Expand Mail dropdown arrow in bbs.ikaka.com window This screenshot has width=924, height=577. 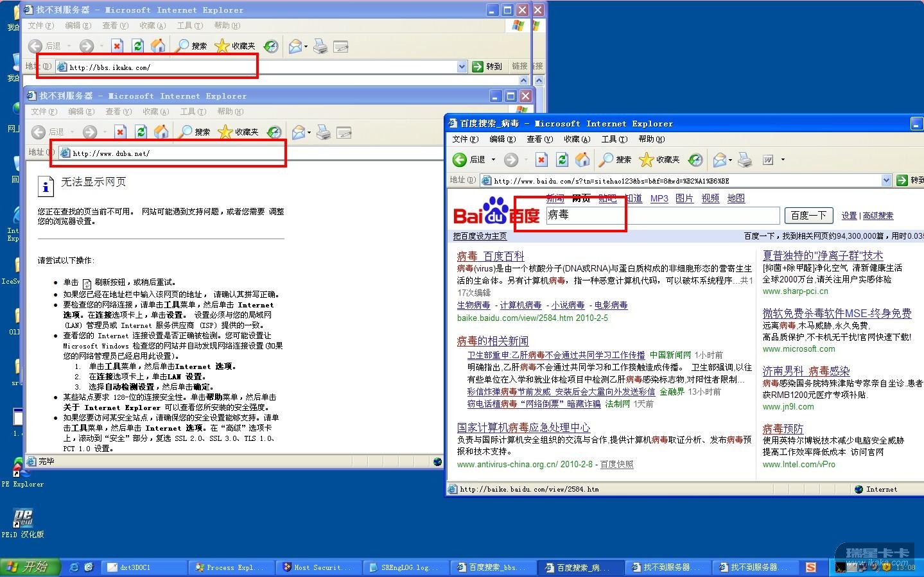click(306, 46)
